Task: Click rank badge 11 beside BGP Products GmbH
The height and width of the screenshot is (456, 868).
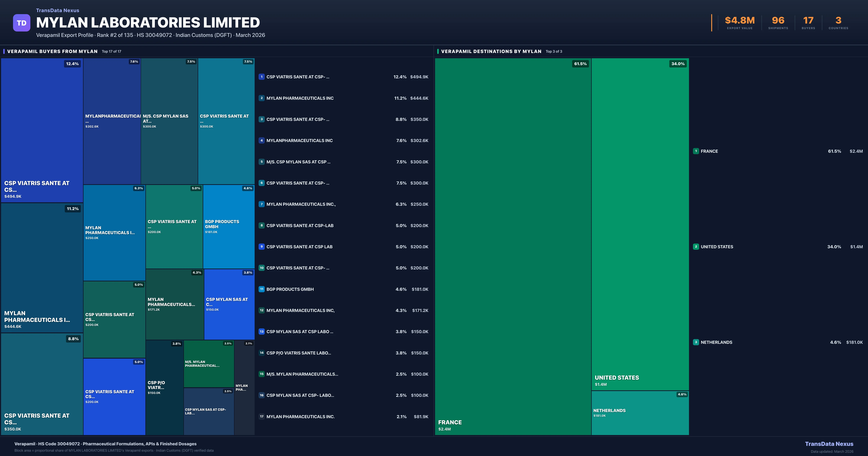Action: [261, 289]
